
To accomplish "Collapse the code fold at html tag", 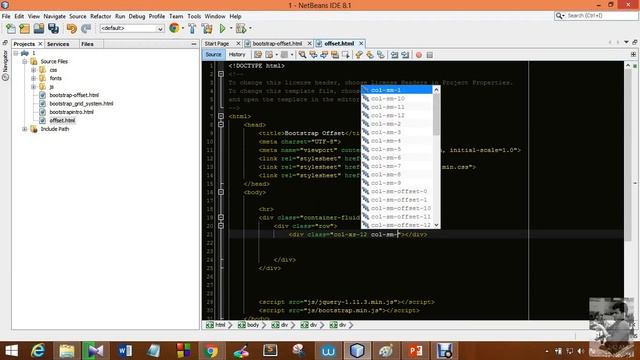I will [221, 116].
